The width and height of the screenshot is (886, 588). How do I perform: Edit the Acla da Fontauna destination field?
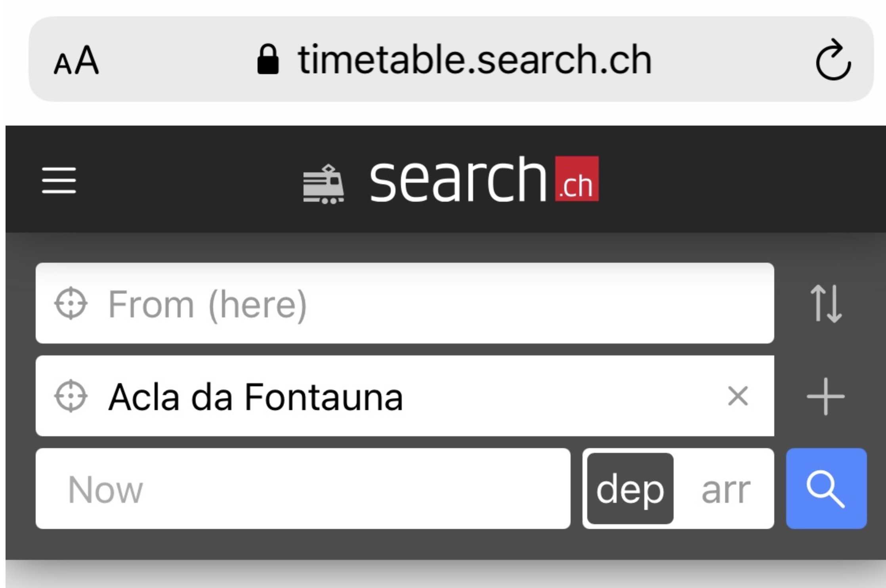click(x=405, y=396)
